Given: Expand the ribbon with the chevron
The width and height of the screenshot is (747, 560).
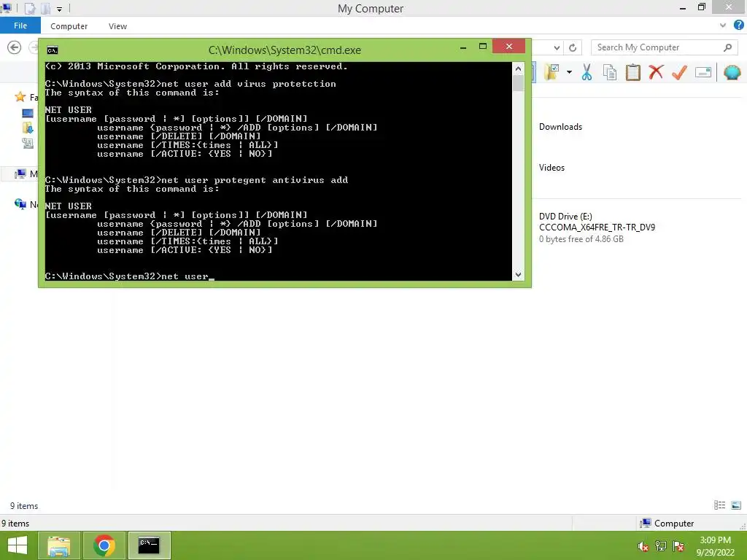Looking at the screenshot, I should [x=723, y=26].
